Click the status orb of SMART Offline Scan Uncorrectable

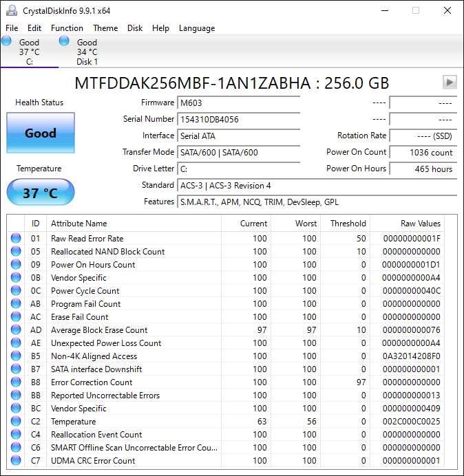point(16,447)
